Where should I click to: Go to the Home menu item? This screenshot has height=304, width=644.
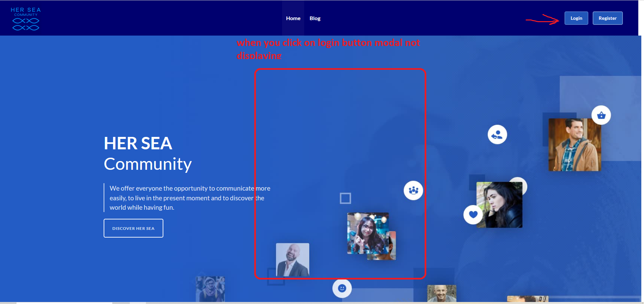click(x=293, y=18)
